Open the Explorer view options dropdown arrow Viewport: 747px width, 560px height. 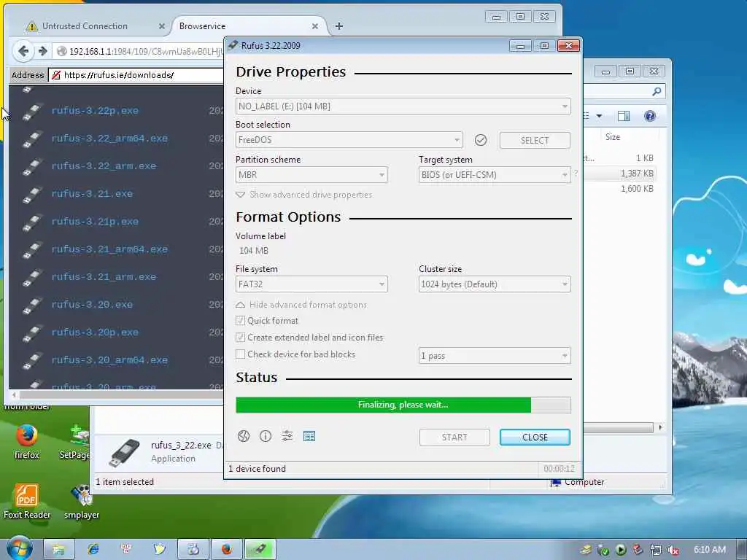click(600, 116)
